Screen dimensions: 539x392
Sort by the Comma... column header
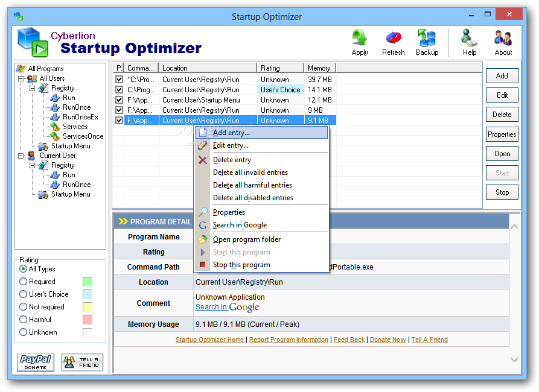click(141, 68)
